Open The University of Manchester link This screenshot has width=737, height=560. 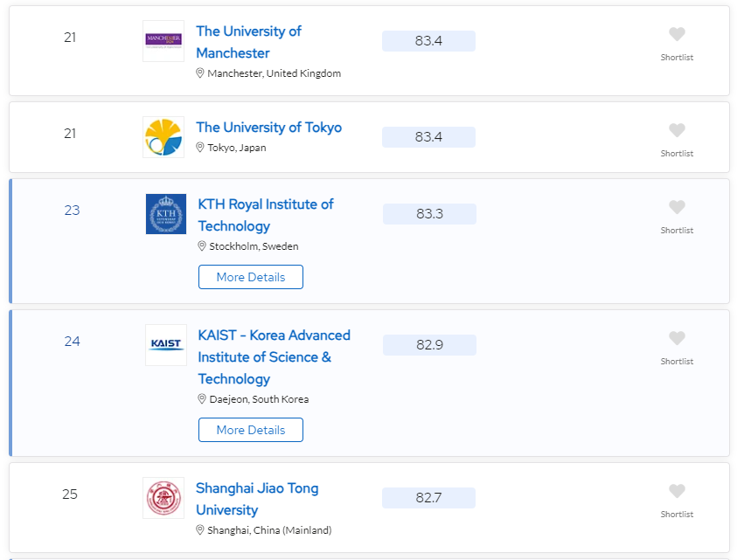248,42
